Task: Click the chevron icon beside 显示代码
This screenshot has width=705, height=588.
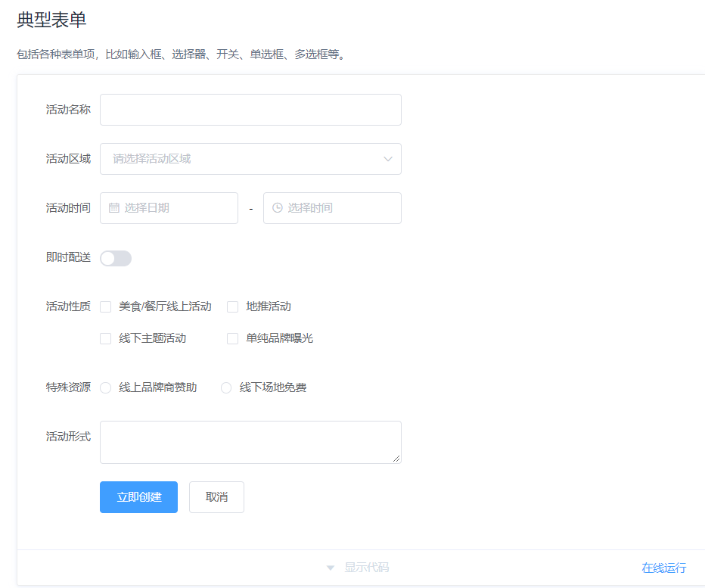Action: point(331,567)
